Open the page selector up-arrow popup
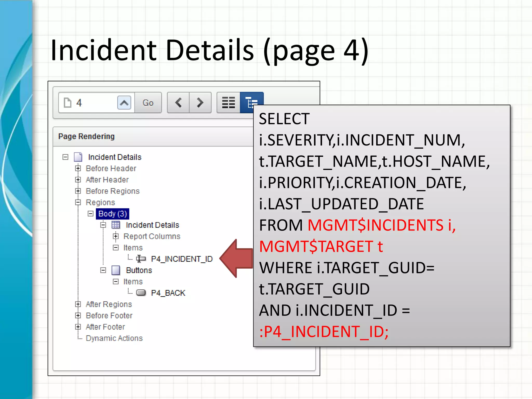Image resolution: width=532 pixels, height=399 pixels. (x=124, y=103)
